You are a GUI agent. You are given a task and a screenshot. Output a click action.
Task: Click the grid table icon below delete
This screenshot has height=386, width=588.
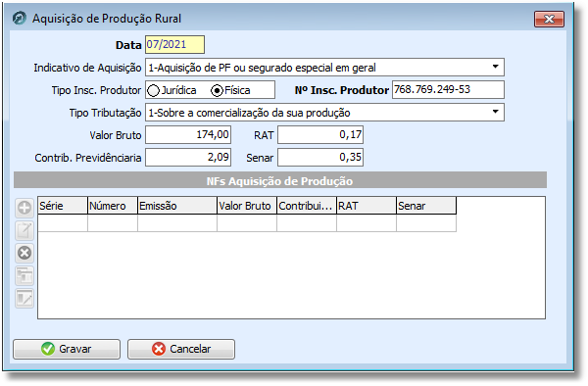[x=24, y=276]
